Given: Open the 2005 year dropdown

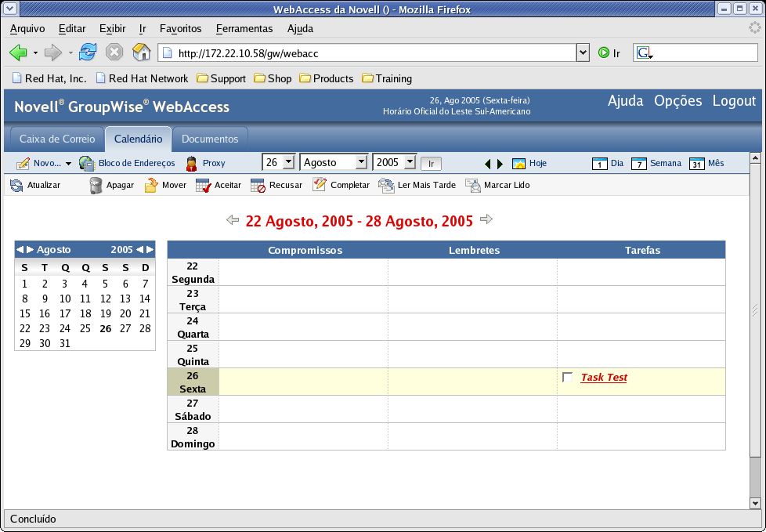Looking at the screenshot, I should tap(410, 161).
